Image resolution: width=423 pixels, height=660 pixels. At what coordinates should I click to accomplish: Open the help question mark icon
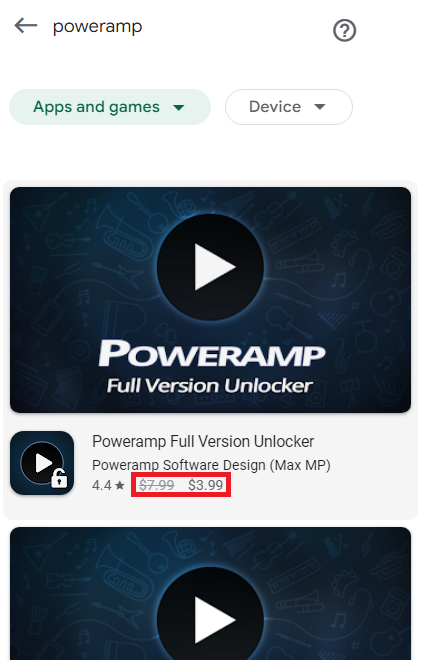pyautogui.click(x=344, y=31)
